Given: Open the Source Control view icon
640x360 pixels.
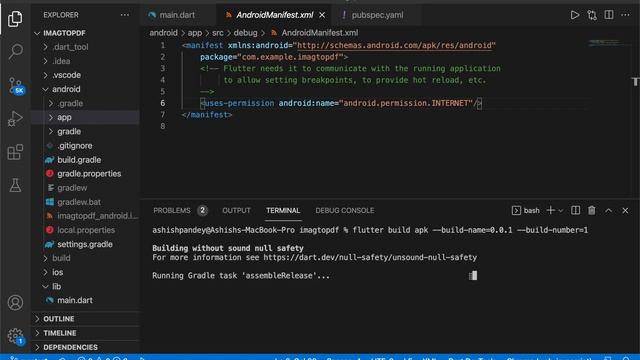Looking at the screenshot, I should [16, 86].
